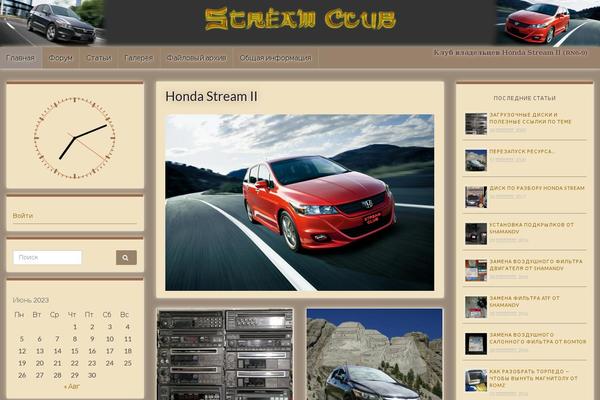Open article Диск по разбору Honda Stream
This screenshot has width=600, height=400.
pos(537,188)
